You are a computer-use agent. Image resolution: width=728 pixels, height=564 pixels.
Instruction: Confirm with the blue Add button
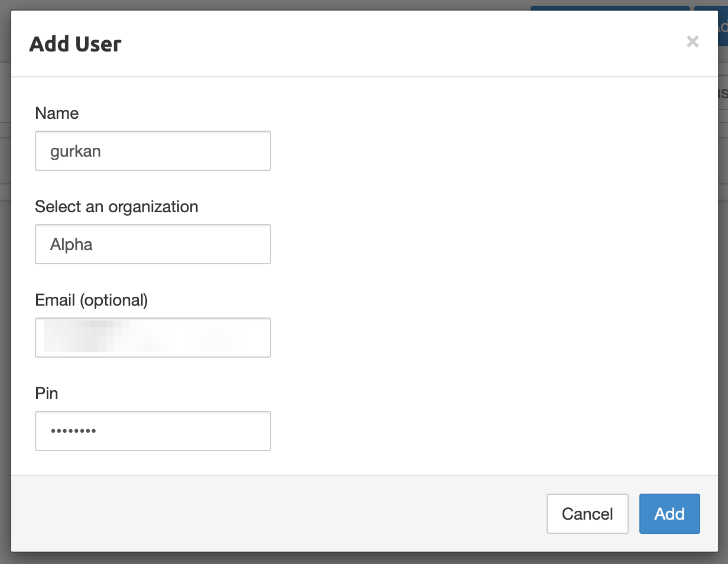tap(669, 514)
